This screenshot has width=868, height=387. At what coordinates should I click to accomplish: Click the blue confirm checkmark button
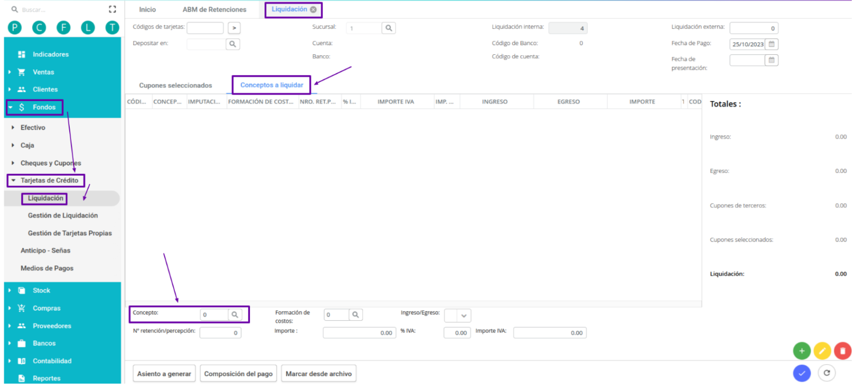(x=801, y=373)
